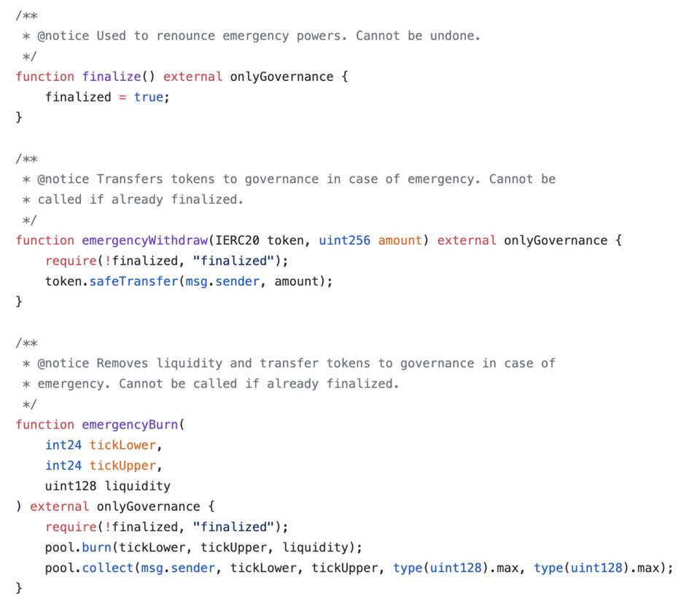Screen dimensions: 700x610
Task: Click the 'Cannot be undone' comment text
Action: pyautogui.click(x=418, y=36)
